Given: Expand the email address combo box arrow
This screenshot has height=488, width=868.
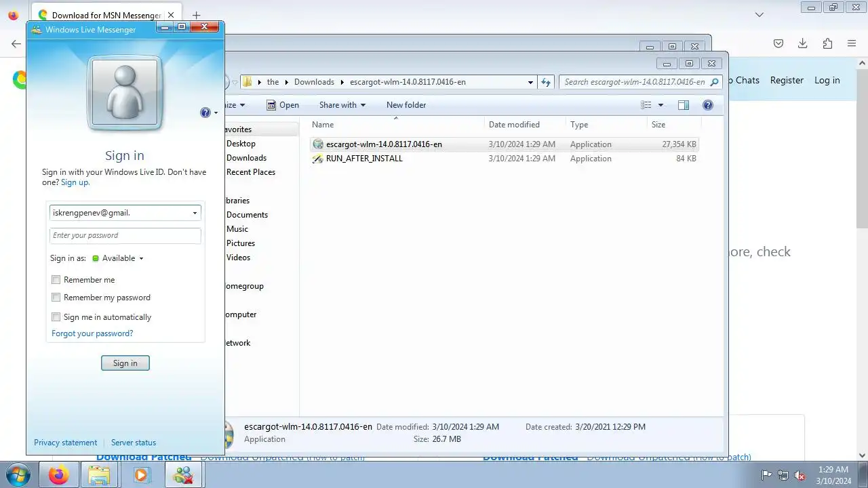Looking at the screenshot, I should [195, 213].
